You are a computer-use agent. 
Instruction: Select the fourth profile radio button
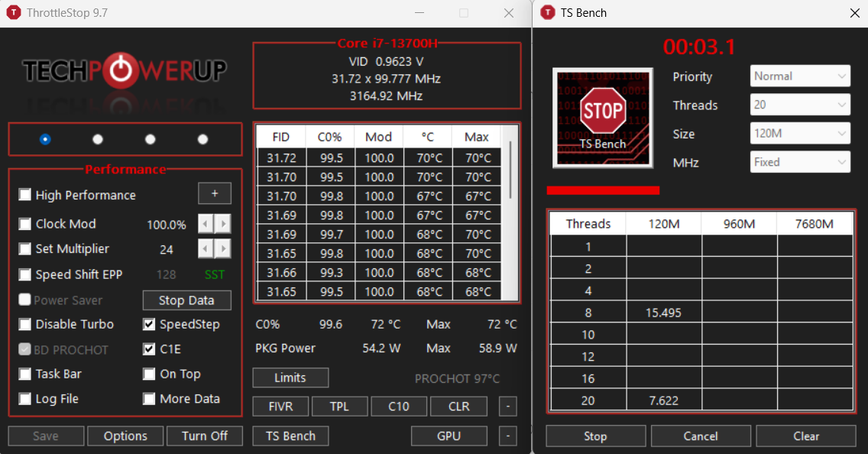(202, 139)
